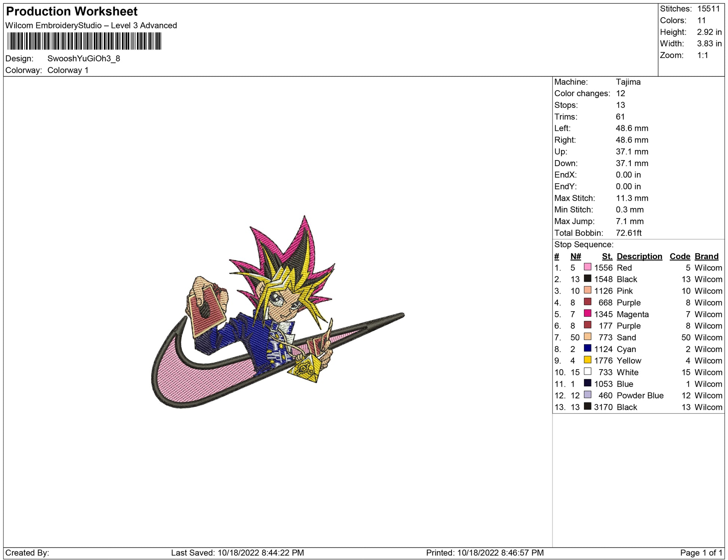Click the Production Worksheet title

coord(72,12)
